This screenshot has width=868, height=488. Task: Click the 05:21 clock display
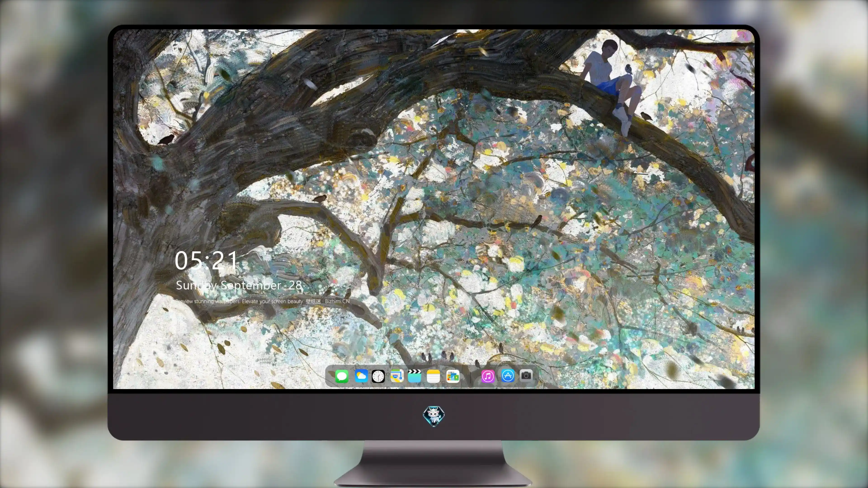point(206,260)
